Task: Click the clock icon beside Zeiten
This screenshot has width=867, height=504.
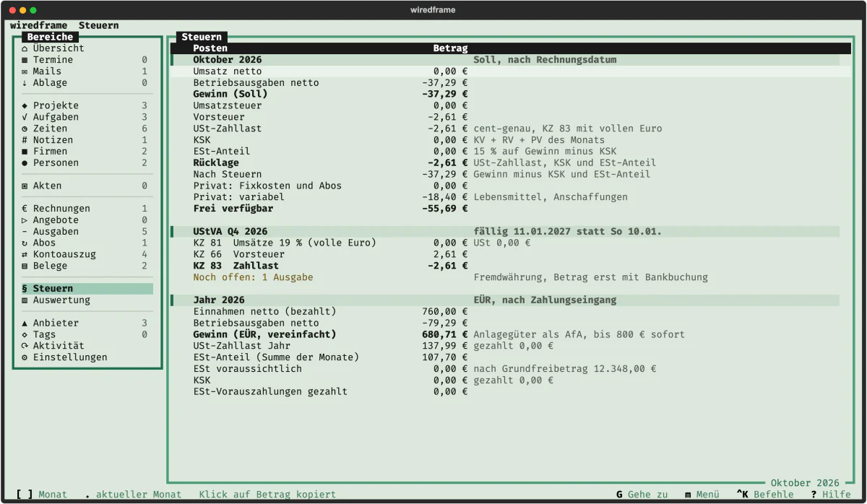Action: pyautogui.click(x=25, y=129)
